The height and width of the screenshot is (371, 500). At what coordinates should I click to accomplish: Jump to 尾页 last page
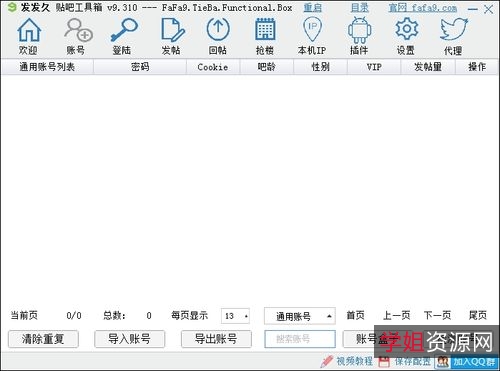(x=478, y=315)
